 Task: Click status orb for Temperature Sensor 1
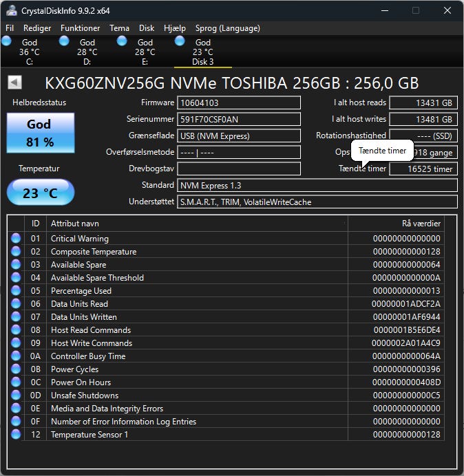point(16,434)
